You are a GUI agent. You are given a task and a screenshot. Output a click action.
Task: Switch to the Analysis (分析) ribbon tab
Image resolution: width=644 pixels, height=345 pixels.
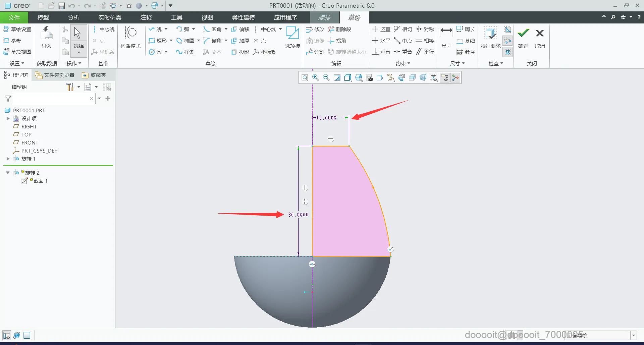[x=74, y=17]
